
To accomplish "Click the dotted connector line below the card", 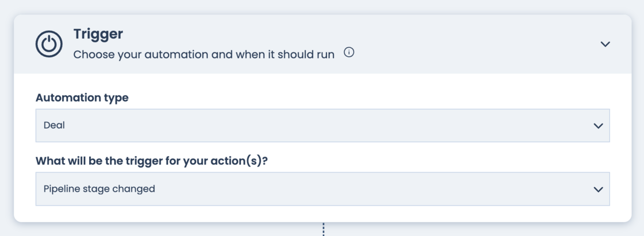I will tap(323, 230).
